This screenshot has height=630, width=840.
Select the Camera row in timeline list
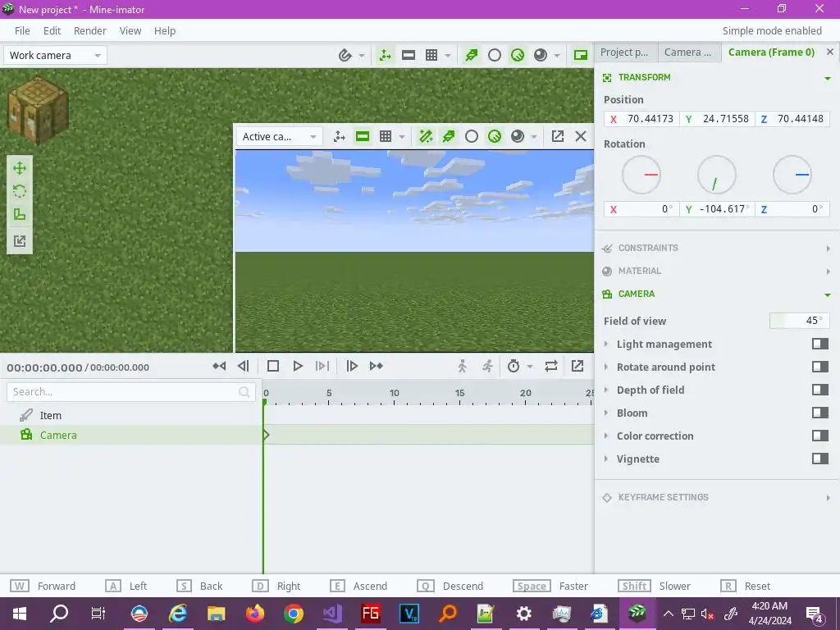click(131, 435)
